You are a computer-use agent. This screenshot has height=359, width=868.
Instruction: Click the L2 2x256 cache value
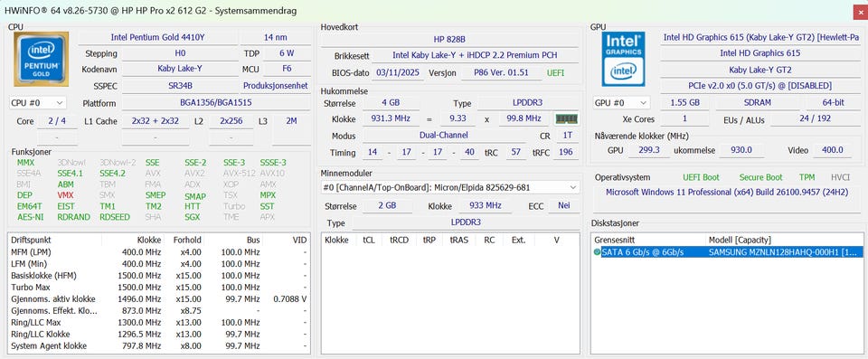232,121
